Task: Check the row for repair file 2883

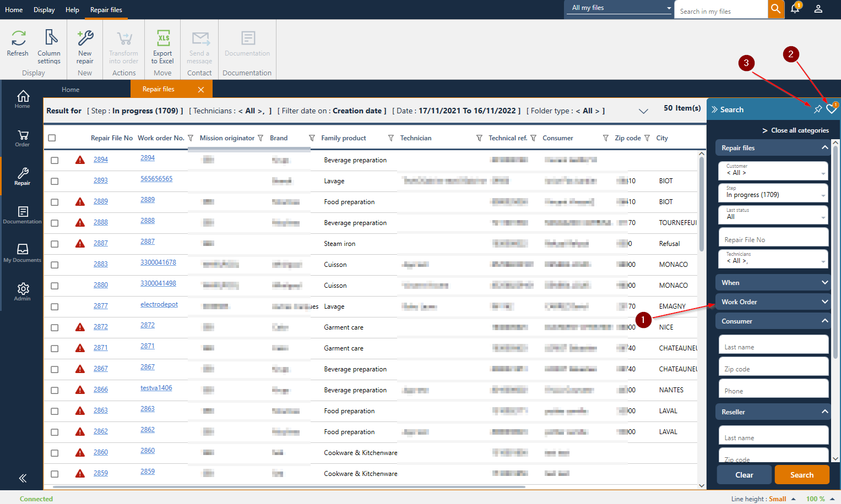Action: pyautogui.click(x=55, y=265)
